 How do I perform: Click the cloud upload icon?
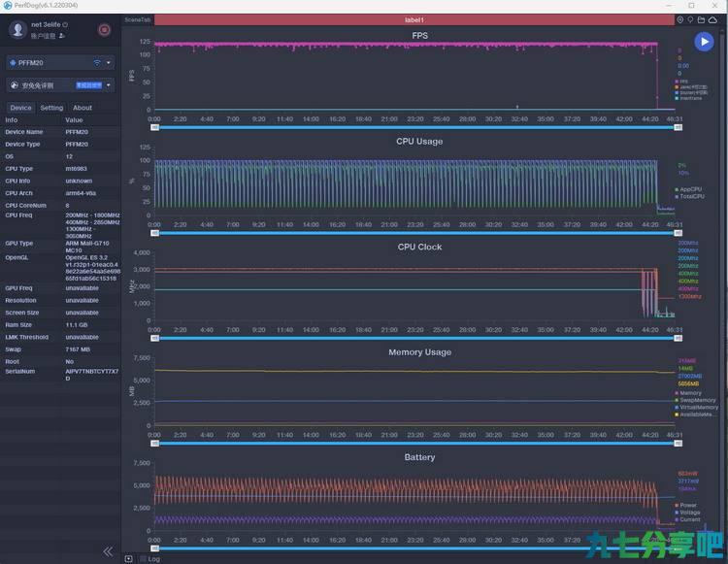pos(712,20)
